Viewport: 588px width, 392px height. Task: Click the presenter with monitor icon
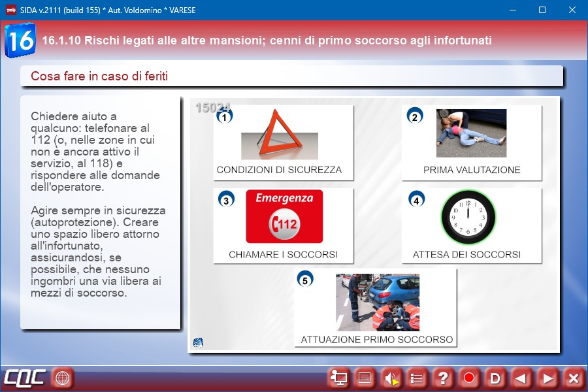pos(338,378)
